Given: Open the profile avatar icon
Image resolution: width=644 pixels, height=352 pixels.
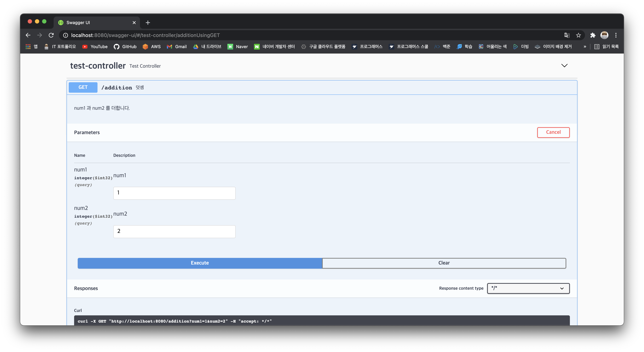Looking at the screenshot, I should coord(604,35).
